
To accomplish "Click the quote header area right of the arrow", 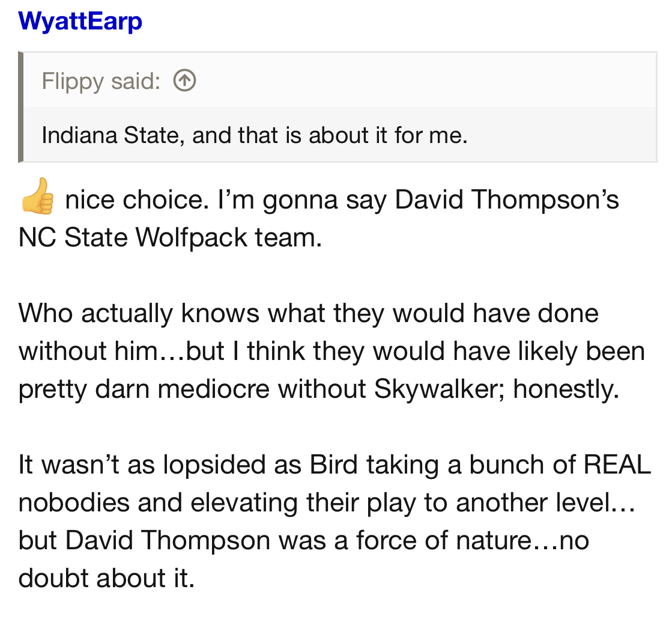I will click(420, 81).
